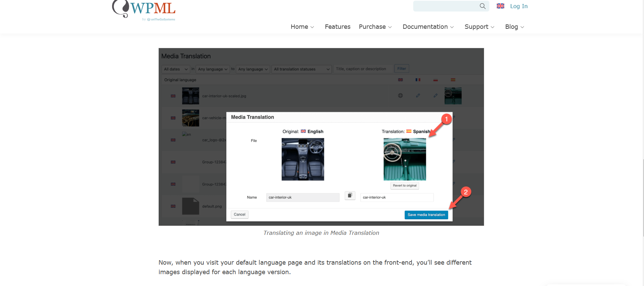Click the Revert to original button
The image size is (644, 286).
coord(405,186)
